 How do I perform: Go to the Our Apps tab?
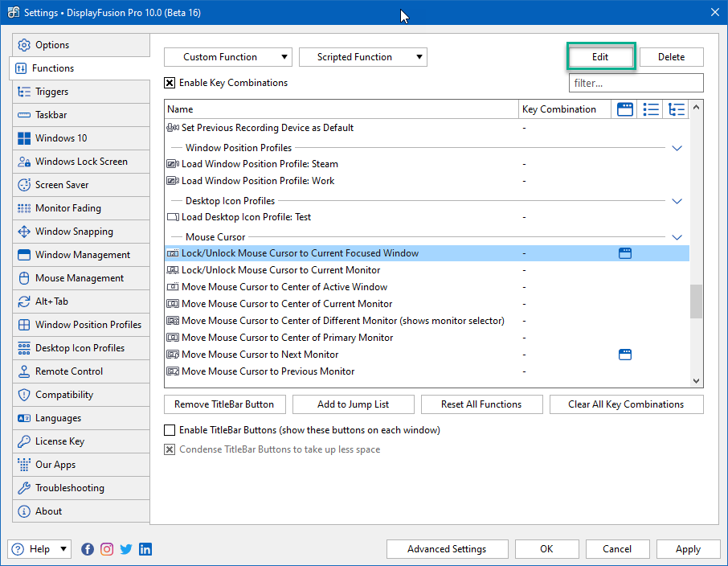pos(81,465)
